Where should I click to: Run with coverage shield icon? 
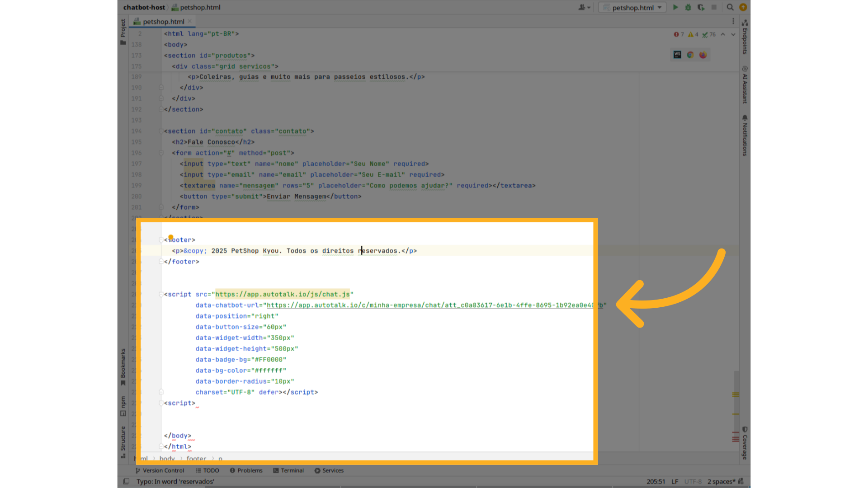pyautogui.click(x=701, y=7)
